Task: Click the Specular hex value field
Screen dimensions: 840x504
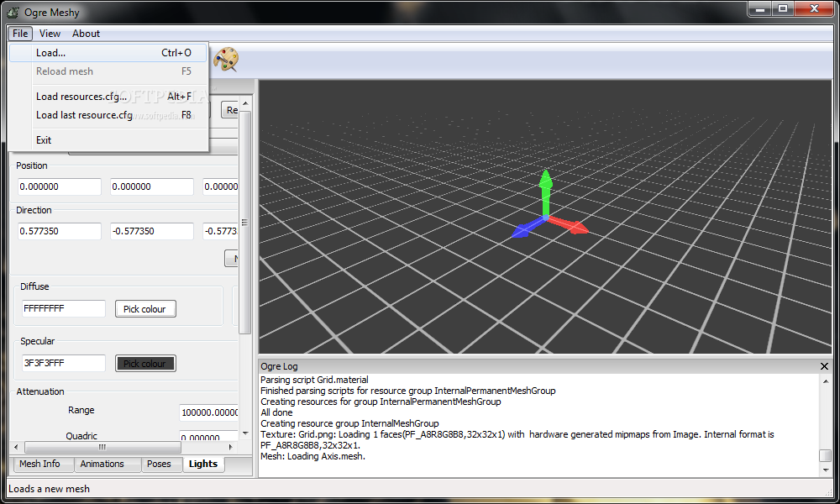Action: [x=64, y=363]
